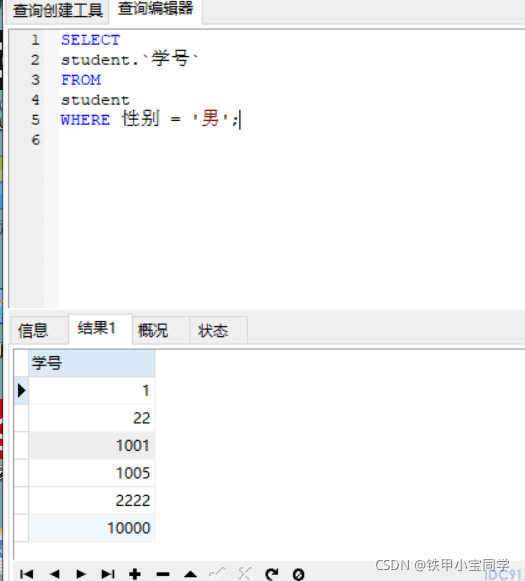Screen dimensions: 525x581
Task: Select the 查询编辑器 tab
Action: point(155,9)
